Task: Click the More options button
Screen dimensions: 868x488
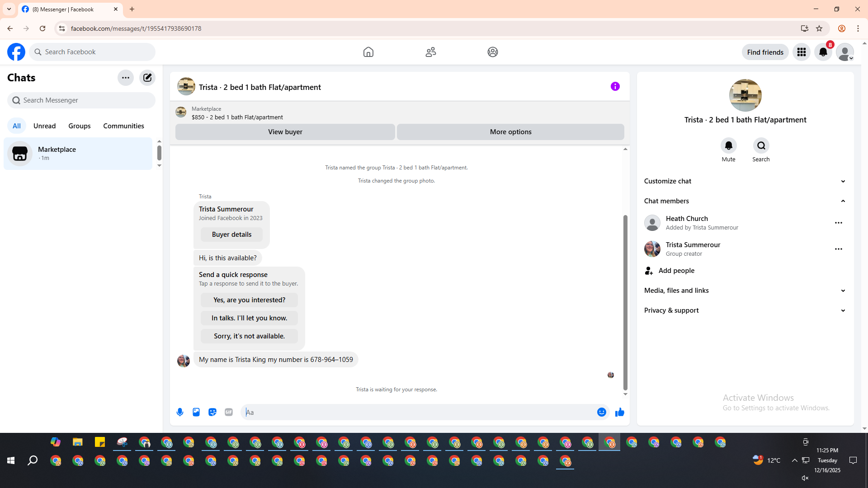Action: (511, 132)
